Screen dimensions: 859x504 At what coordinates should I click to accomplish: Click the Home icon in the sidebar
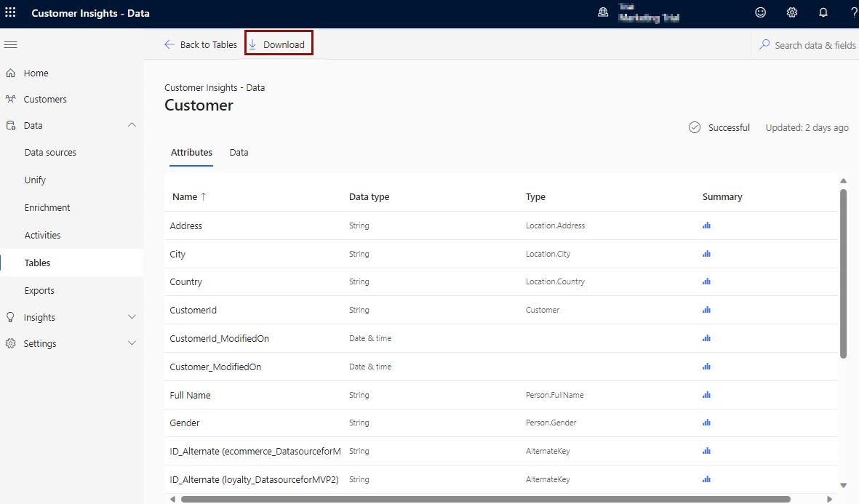(10, 73)
